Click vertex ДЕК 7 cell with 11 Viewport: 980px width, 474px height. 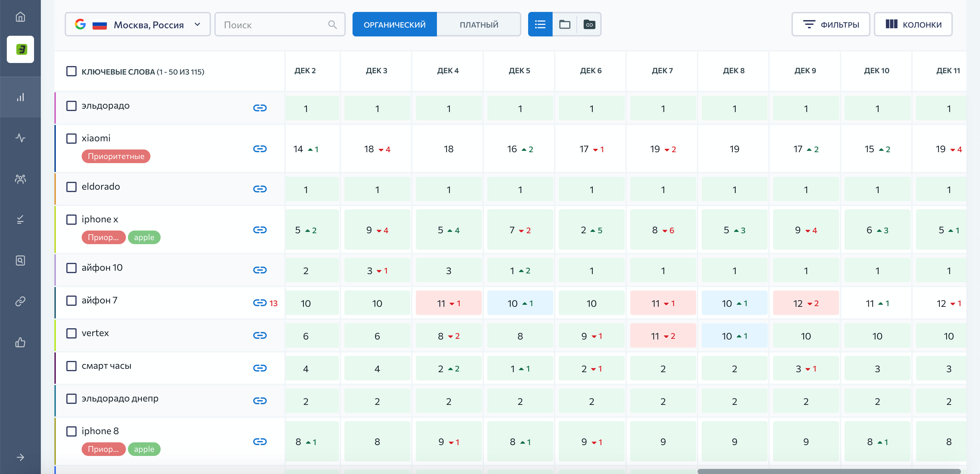pos(663,336)
